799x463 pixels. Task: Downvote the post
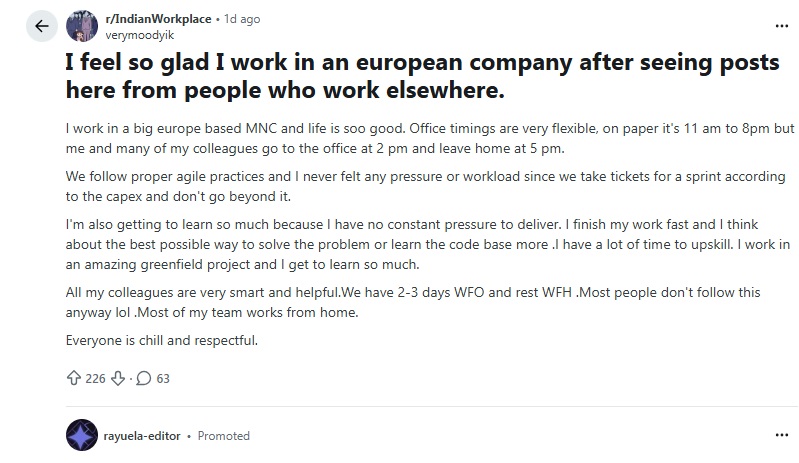[x=117, y=378]
